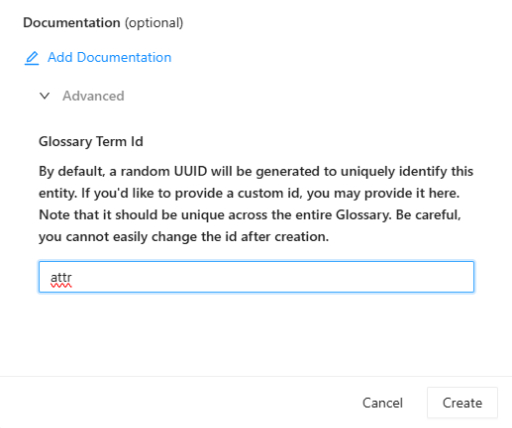Click 'By default' at description start

point(72,172)
